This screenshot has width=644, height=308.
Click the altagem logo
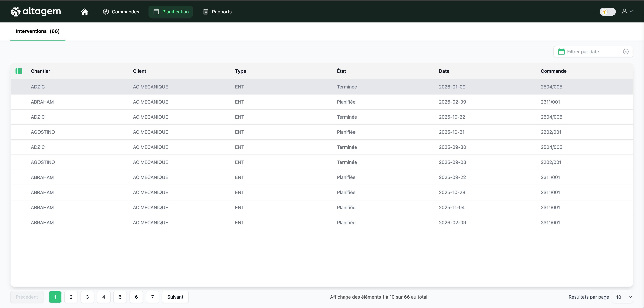[x=36, y=12]
